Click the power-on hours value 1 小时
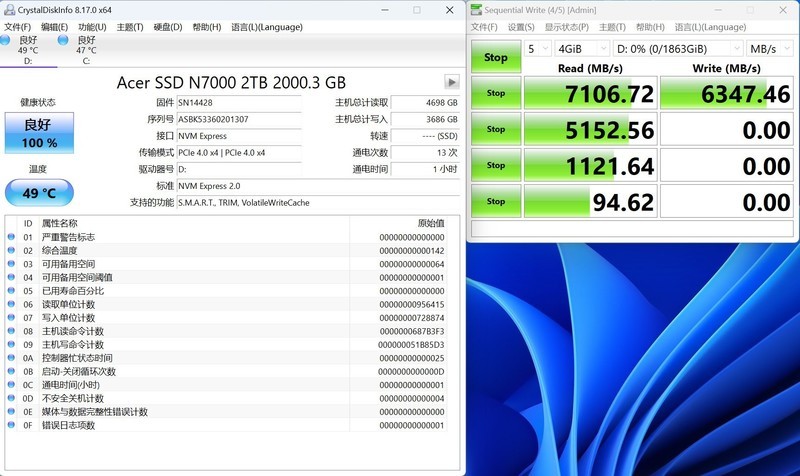 tap(425, 169)
